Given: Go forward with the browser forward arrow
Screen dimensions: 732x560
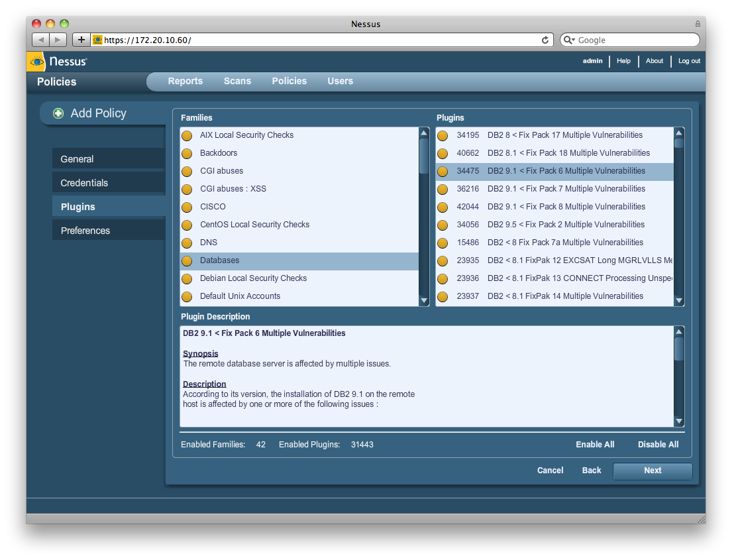Looking at the screenshot, I should [x=58, y=40].
